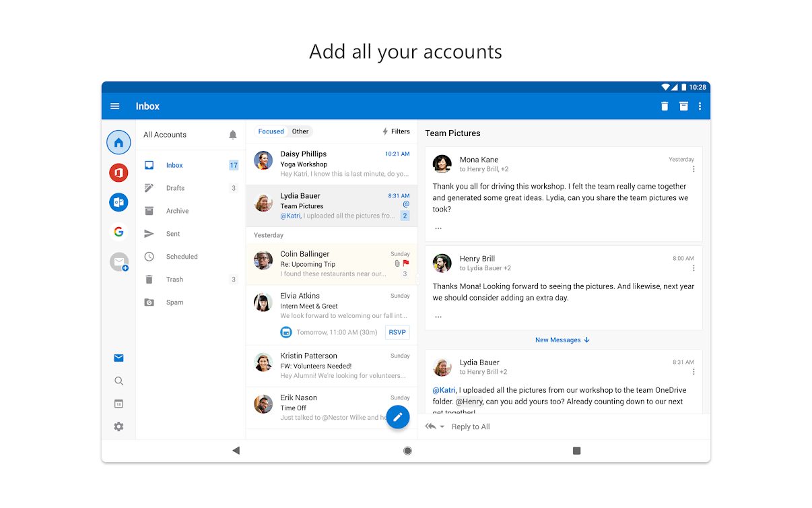Tap the Android home navigation button

pos(407,450)
